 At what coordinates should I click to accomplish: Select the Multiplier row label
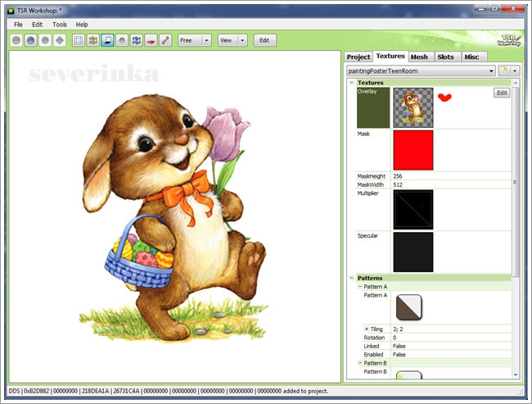pos(367,193)
